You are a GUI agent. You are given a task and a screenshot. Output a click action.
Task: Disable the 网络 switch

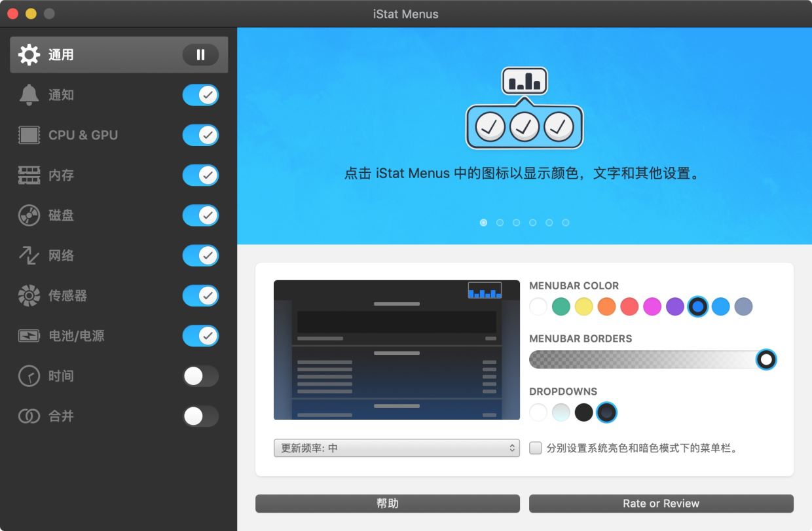tap(200, 255)
